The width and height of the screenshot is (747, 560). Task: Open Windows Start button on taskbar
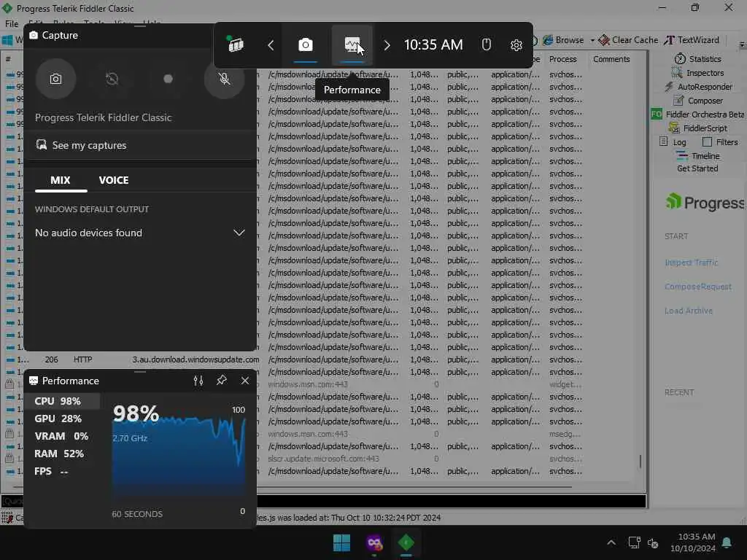click(341, 542)
